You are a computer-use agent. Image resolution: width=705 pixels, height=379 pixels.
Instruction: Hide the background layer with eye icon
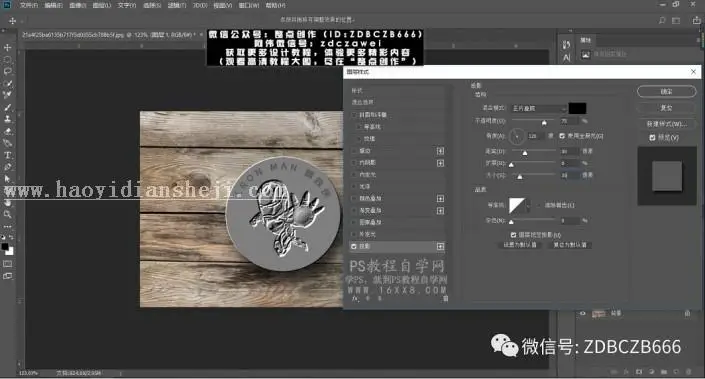583,313
